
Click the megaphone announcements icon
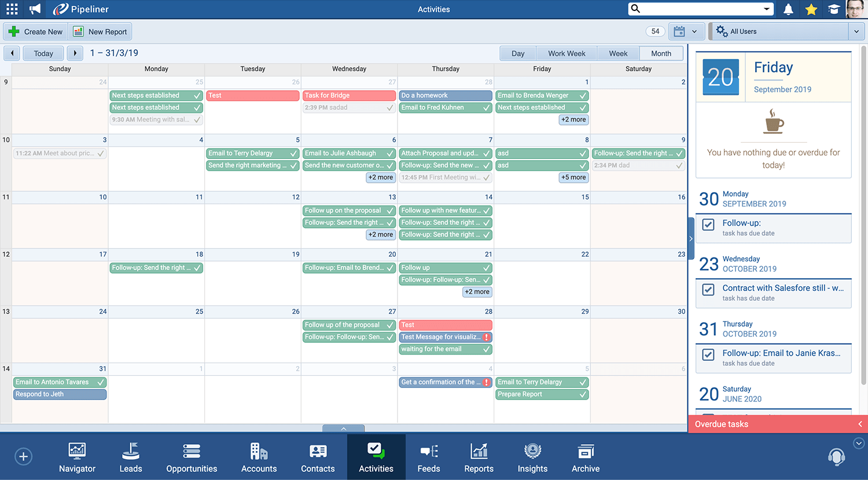[35, 9]
